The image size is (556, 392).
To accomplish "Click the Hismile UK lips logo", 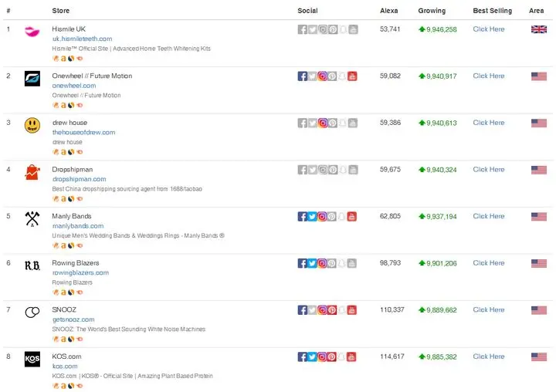I will click(32, 32).
